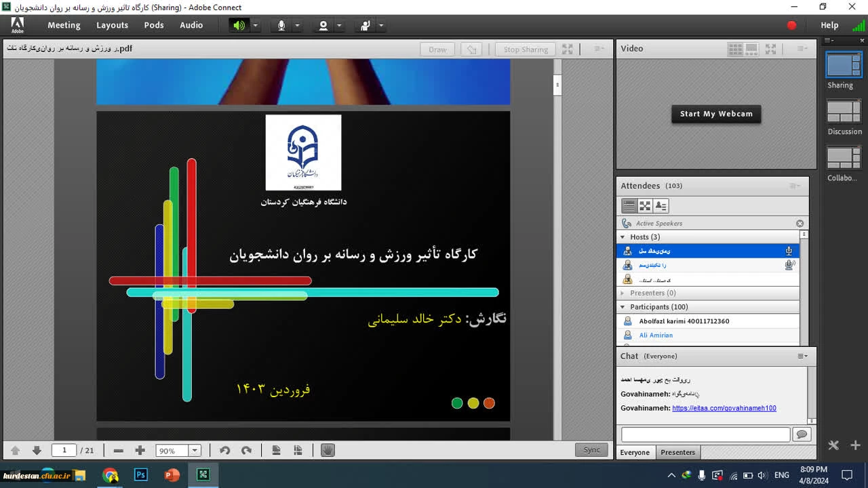Open the Meeting menu
This screenshot has height=488, width=868.
click(64, 25)
